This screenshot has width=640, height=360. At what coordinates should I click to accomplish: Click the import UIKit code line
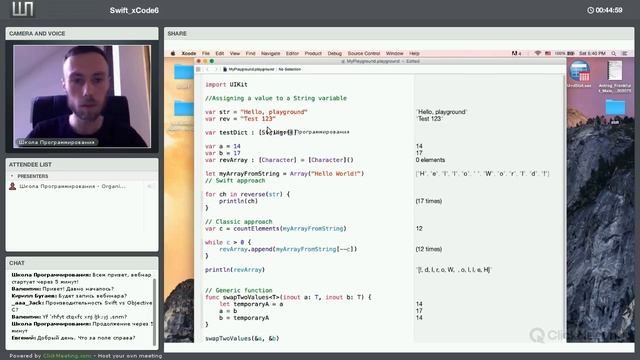(x=226, y=84)
